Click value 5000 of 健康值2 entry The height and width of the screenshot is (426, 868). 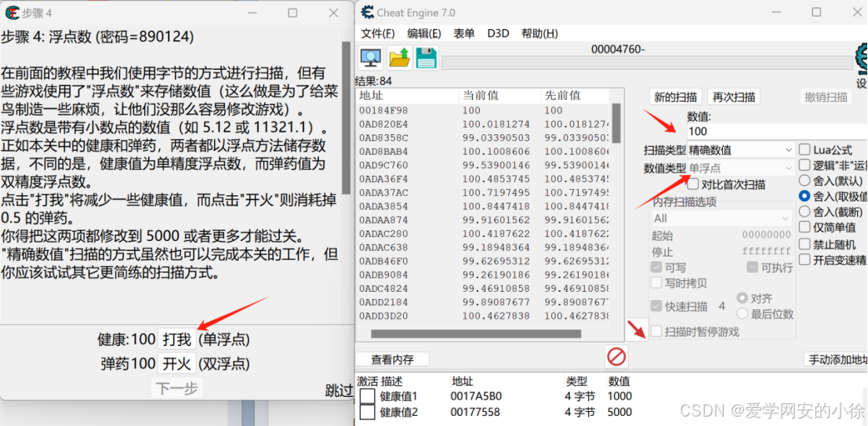click(619, 412)
